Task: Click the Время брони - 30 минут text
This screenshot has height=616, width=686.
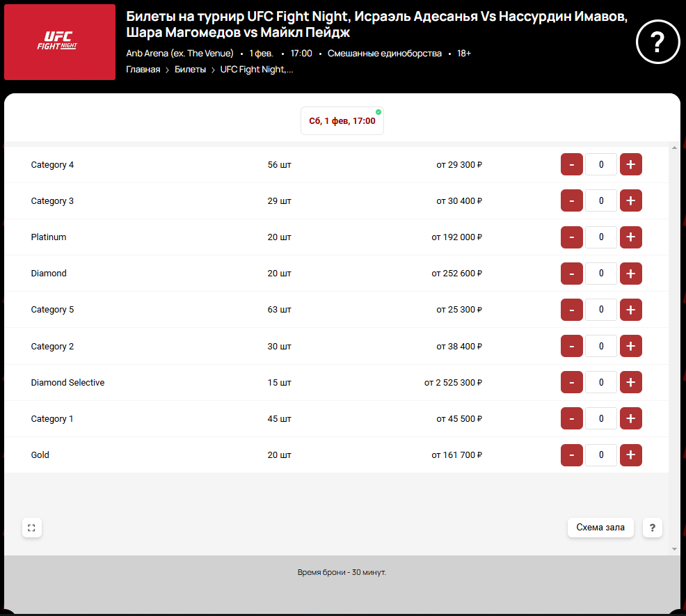Action: [342, 572]
